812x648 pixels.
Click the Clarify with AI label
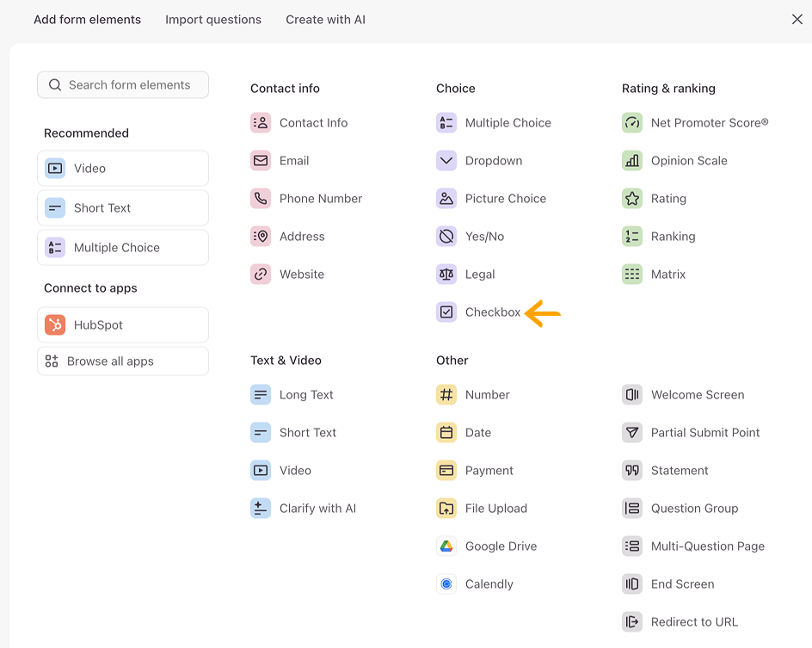(318, 508)
